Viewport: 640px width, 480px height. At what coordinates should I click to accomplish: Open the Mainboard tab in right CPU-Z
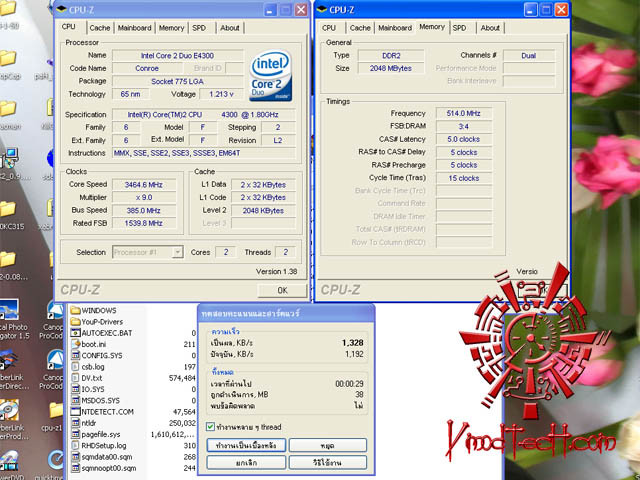pyautogui.click(x=395, y=28)
